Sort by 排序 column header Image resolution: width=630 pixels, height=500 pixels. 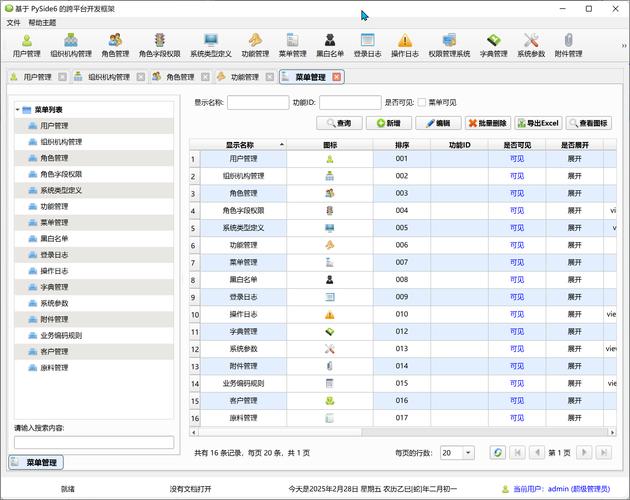pos(402,145)
